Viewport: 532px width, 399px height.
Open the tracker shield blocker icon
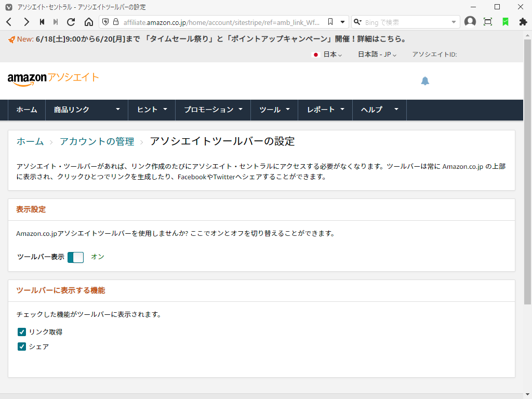click(105, 22)
